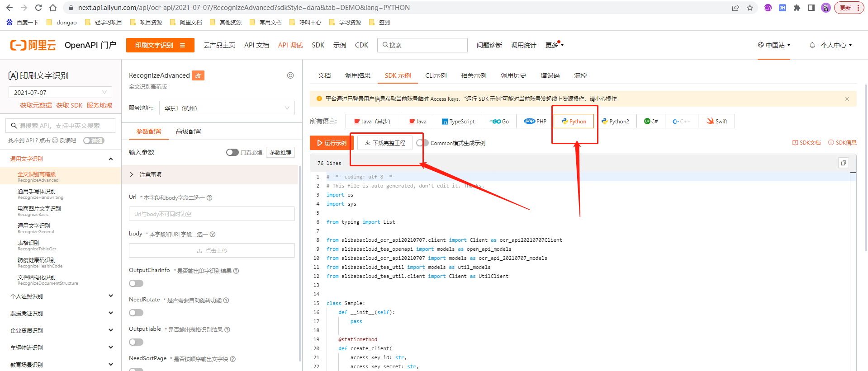
Task: Open the 服务地址 region dropdown
Action: (227, 108)
